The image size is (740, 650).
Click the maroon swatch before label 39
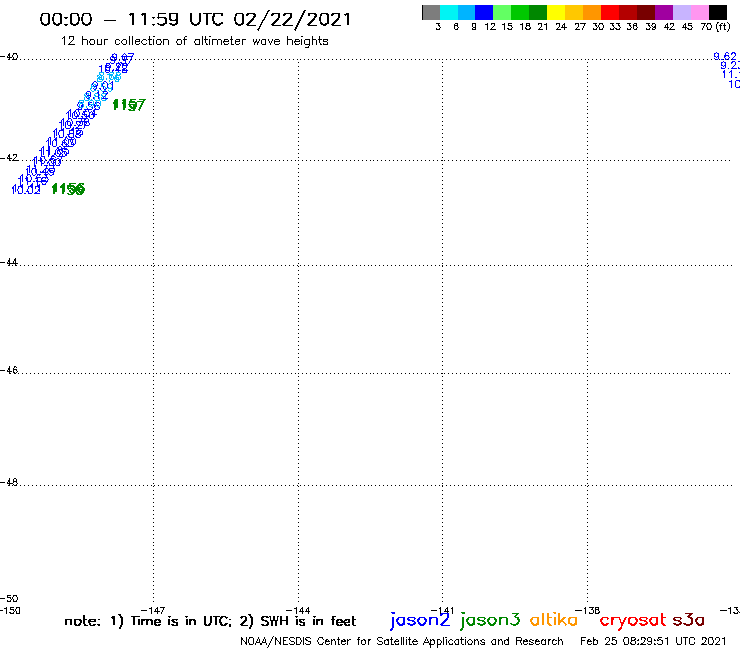pyautogui.click(x=646, y=12)
